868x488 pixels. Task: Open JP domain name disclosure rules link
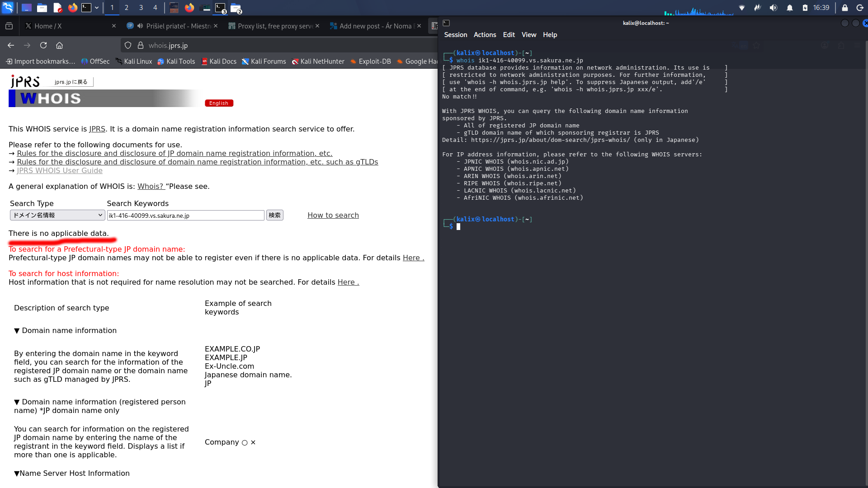point(175,154)
